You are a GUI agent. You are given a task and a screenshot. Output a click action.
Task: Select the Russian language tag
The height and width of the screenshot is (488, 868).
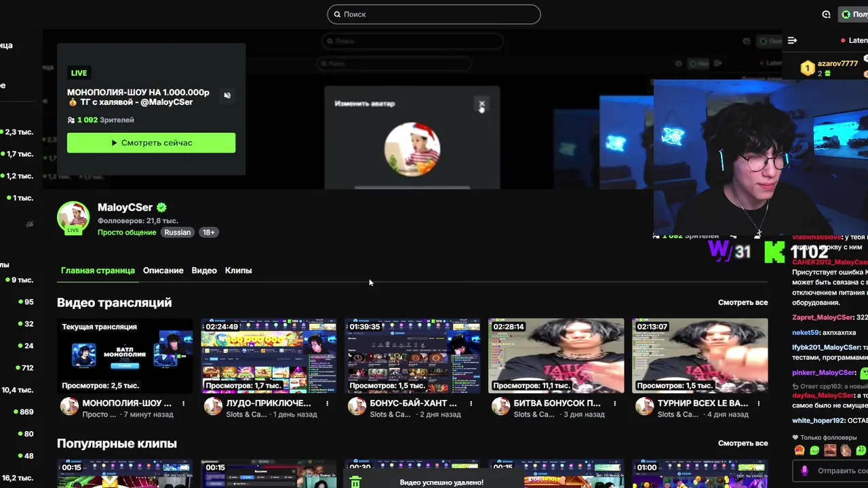[178, 232]
